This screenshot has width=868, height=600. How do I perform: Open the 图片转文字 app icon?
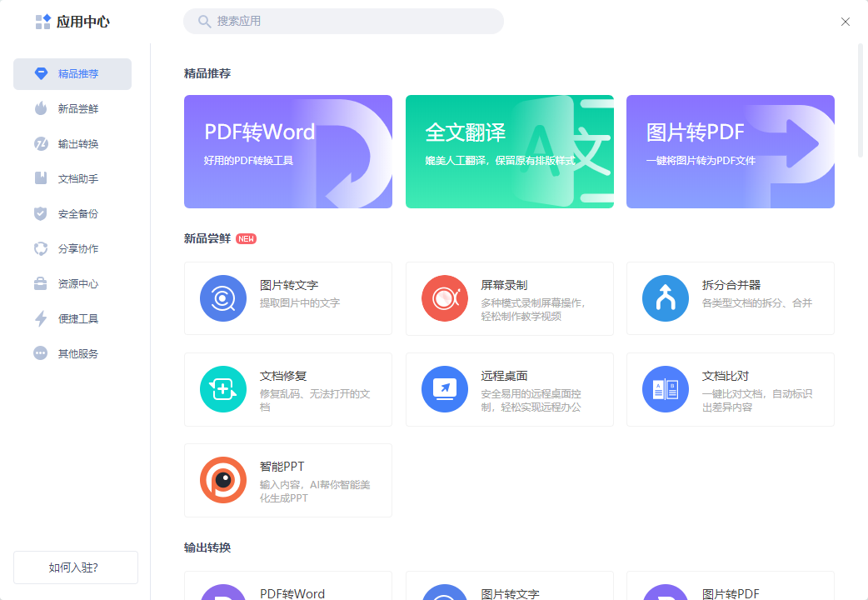pyautogui.click(x=223, y=298)
